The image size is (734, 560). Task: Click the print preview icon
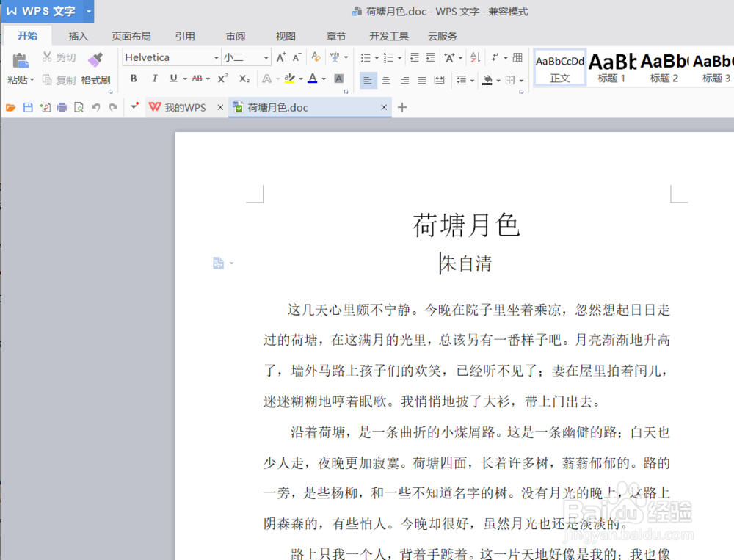(79, 108)
